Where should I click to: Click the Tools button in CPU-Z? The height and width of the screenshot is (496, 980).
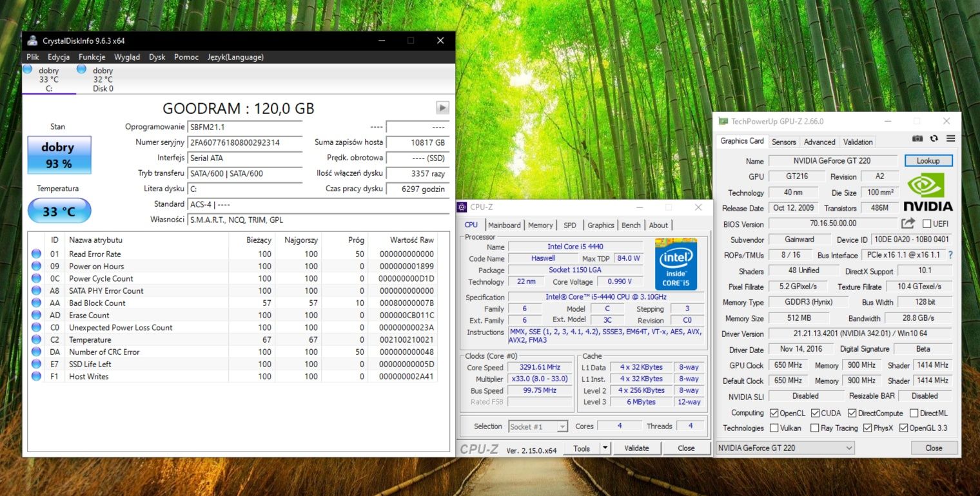(x=582, y=448)
